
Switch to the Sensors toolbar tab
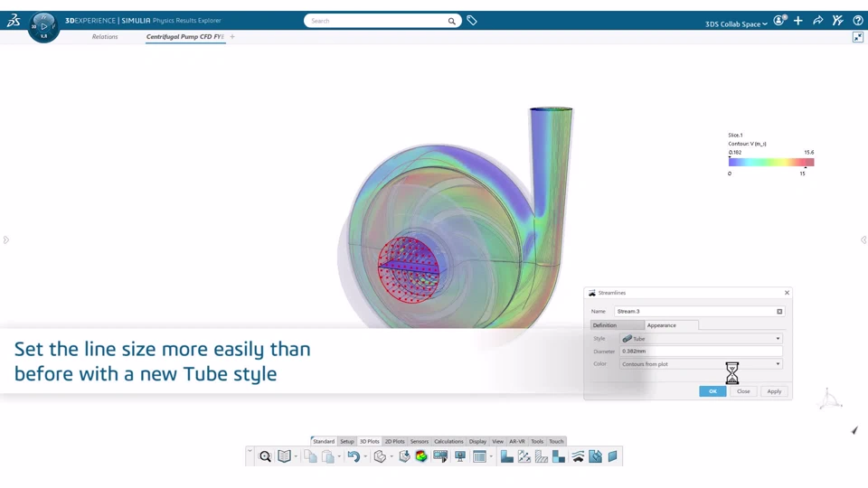(419, 442)
